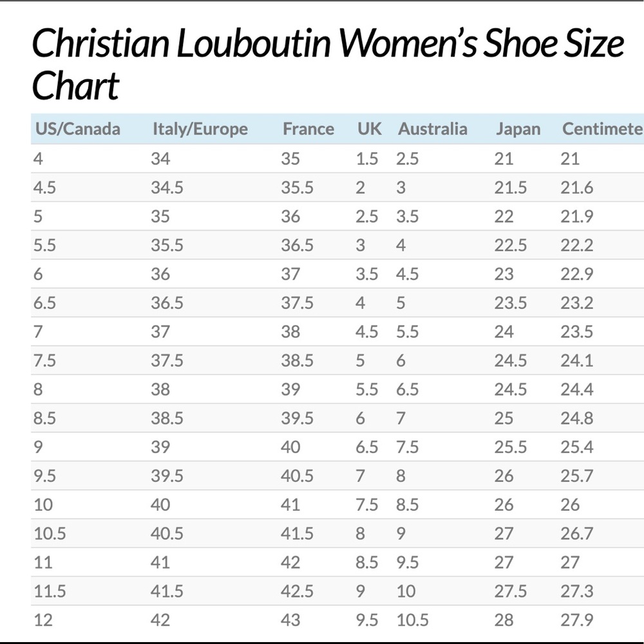Screen dimensions: 644x644
Task: Click Japan size 22.5 cell
Action: (x=511, y=245)
